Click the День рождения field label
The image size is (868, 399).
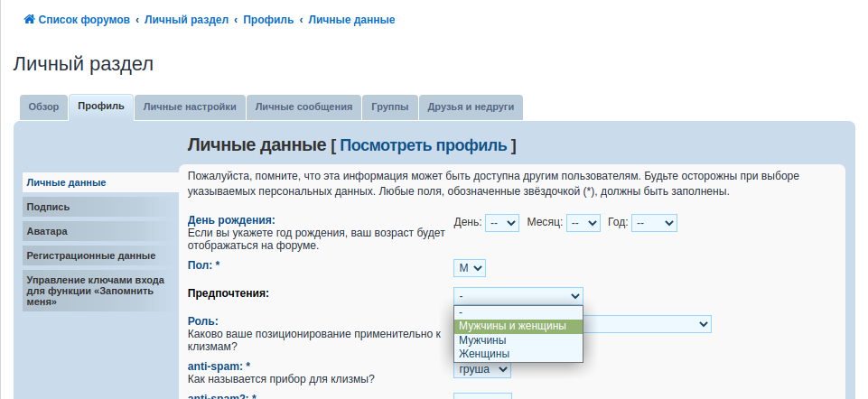coord(231,220)
